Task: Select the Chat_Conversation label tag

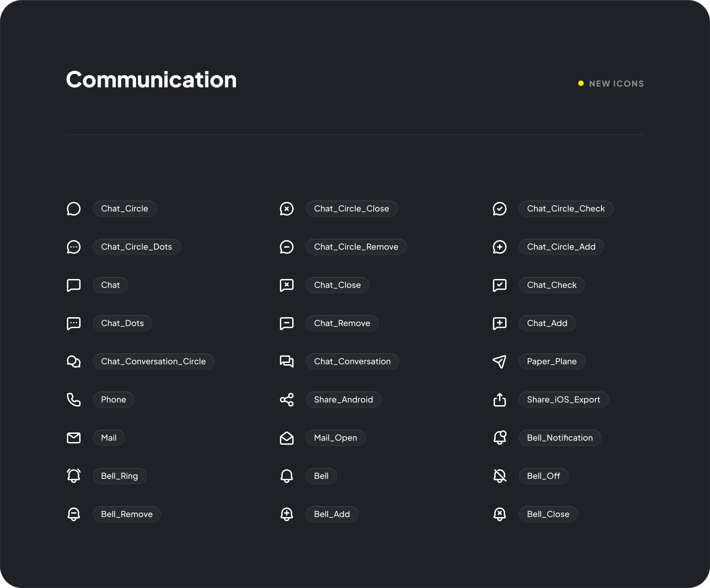Action: click(352, 362)
